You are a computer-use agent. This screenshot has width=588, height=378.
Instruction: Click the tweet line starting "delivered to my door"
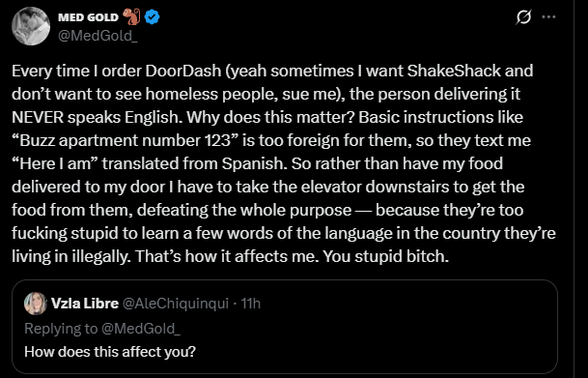[268, 187]
